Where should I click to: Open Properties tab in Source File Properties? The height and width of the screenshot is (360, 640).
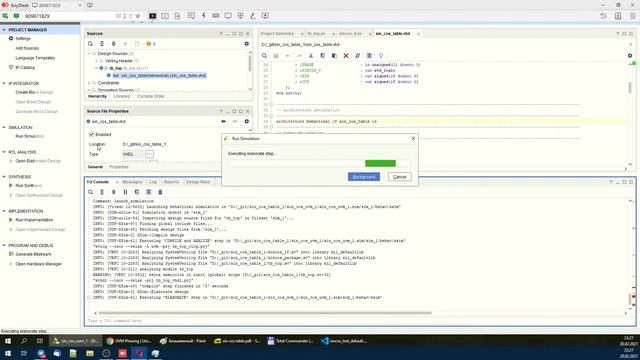click(x=119, y=167)
